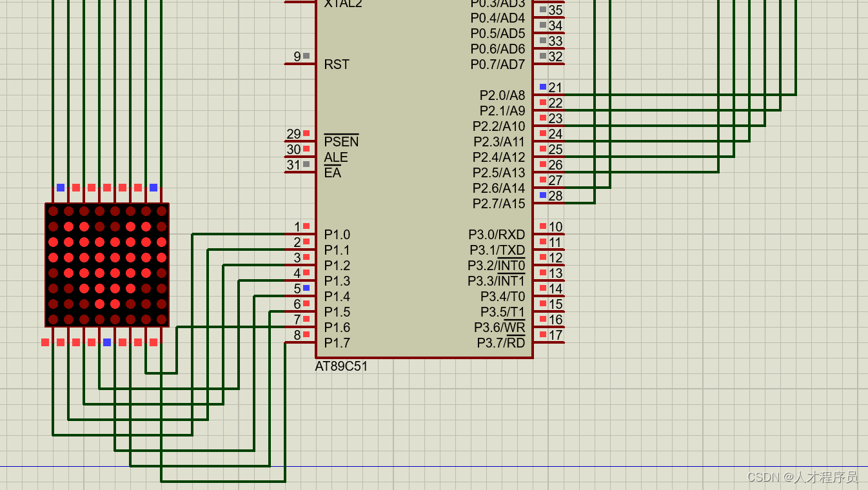The width and height of the screenshot is (868, 490).
Task: Click the AT89C51 component name label
Action: [341, 366]
